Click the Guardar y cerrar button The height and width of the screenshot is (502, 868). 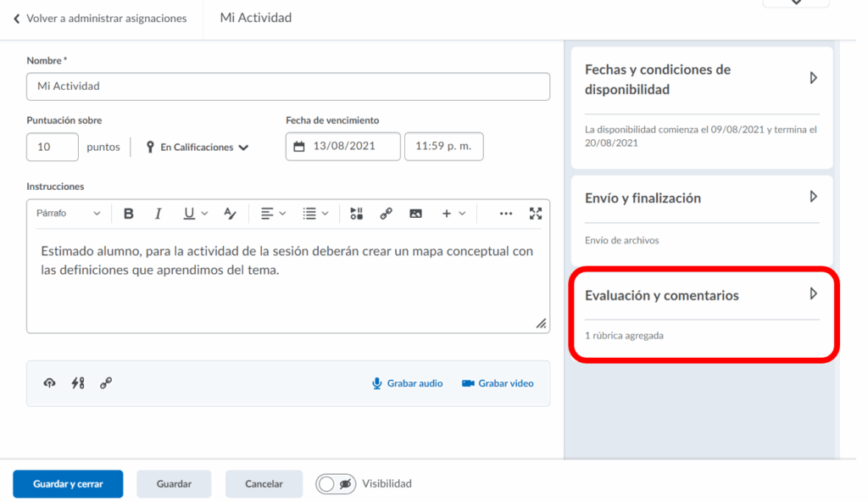68,484
